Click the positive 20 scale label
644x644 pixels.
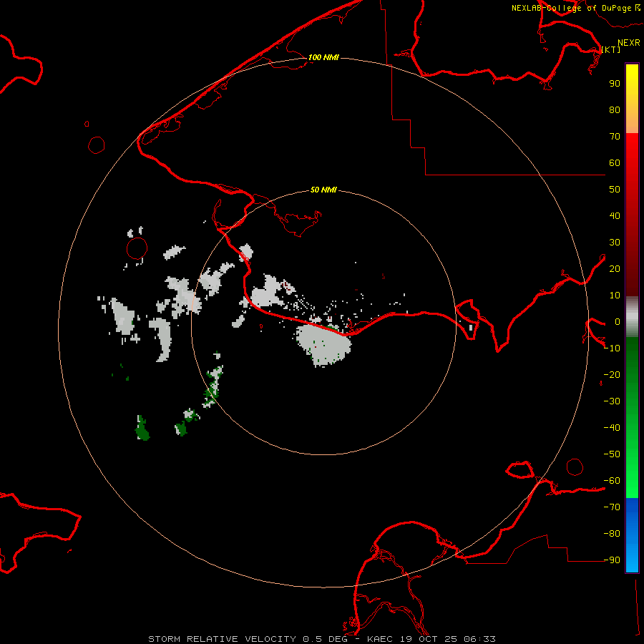coord(615,268)
